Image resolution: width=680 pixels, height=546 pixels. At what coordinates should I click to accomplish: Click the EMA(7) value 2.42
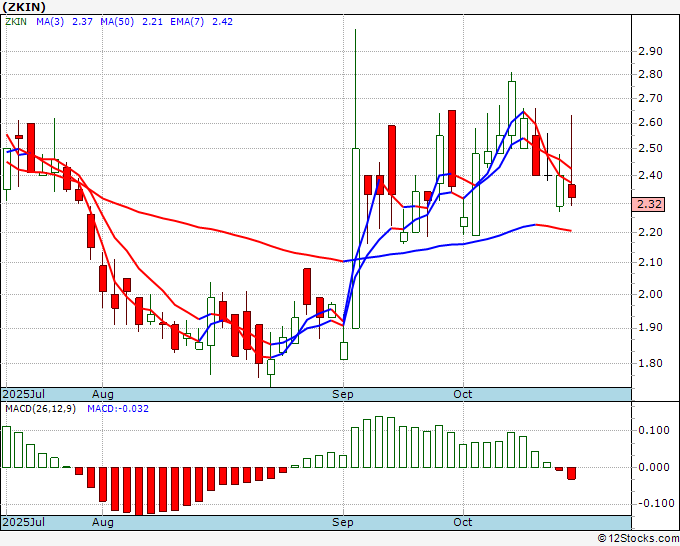coord(222,22)
